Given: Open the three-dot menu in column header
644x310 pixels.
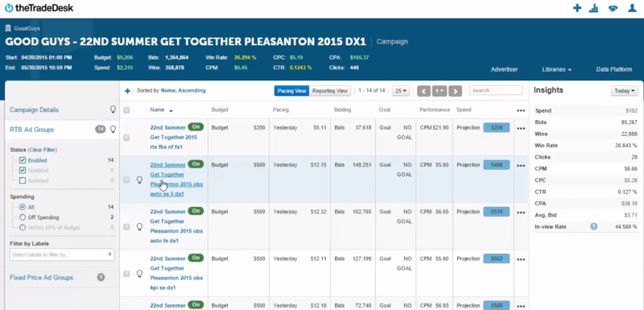Looking at the screenshot, I should [521, 110].
